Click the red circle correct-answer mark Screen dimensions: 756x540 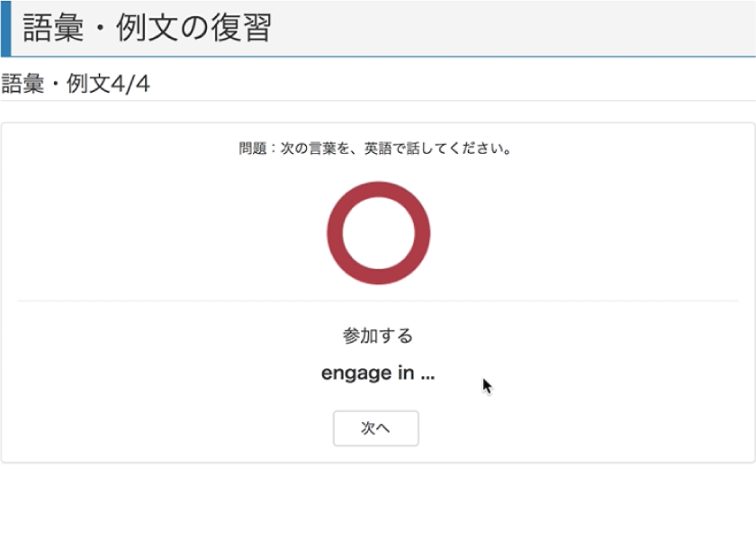tap(379, 233)
